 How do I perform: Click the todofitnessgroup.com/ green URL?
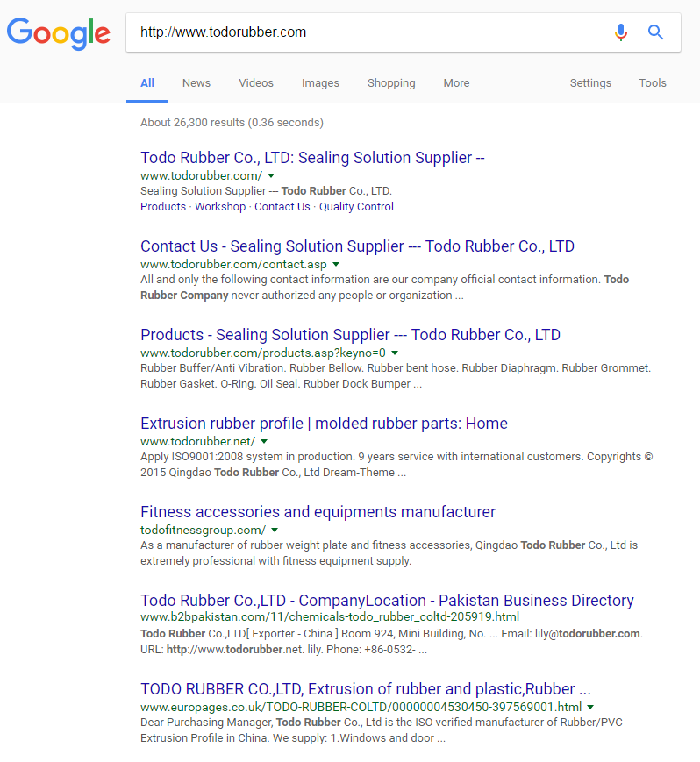204,530
